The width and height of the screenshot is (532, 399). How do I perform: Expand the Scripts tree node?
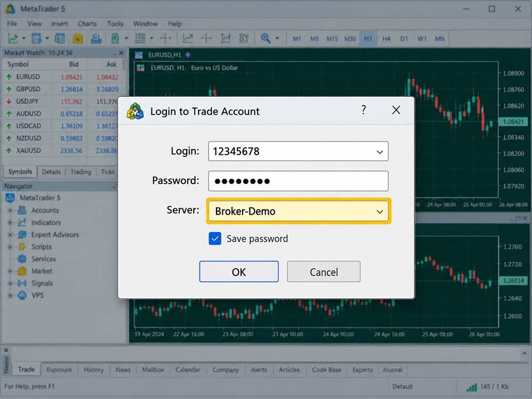tap(10, 247)
